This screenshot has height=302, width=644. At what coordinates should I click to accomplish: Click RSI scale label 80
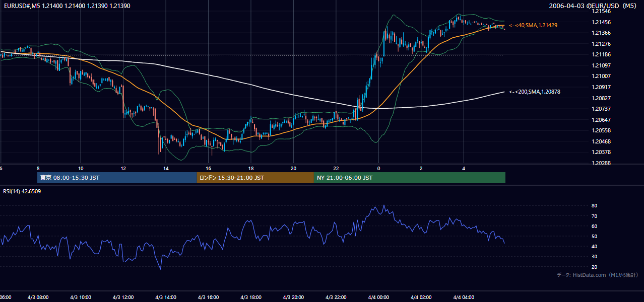click(594, 206)
